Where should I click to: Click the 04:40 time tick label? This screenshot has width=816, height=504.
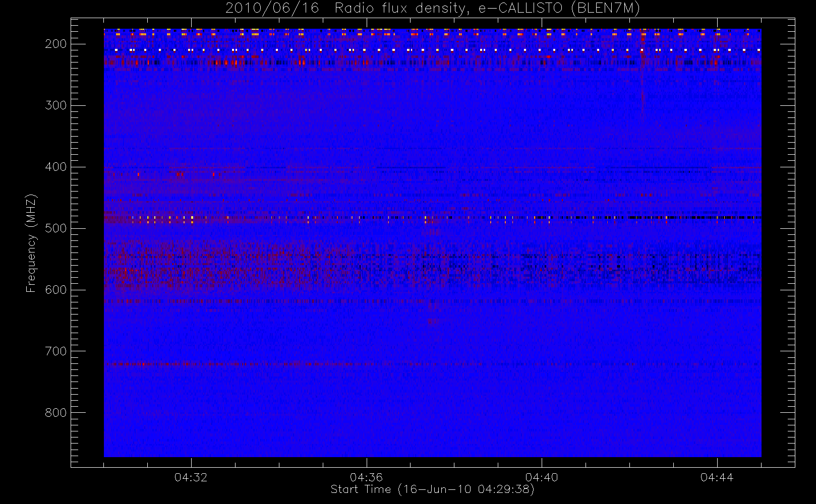click(x=542, y=477)
